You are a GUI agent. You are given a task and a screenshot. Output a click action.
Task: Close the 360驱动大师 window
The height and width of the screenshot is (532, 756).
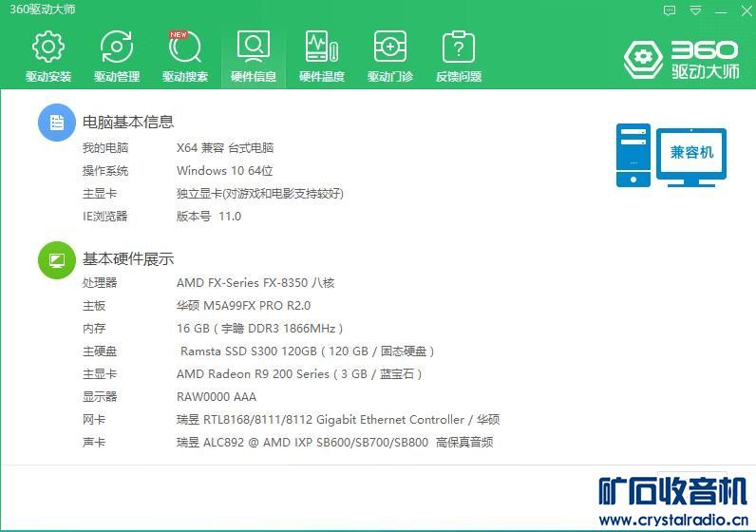[746, 10]
